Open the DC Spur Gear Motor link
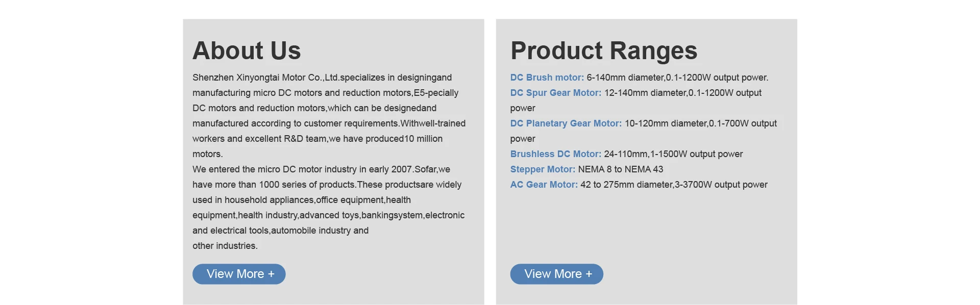Viewport: 980px width, 305px height. [x=555, y=93]
